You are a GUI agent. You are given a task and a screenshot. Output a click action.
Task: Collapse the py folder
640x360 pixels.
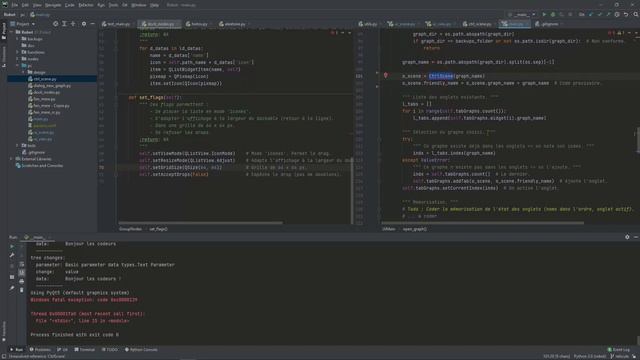click(x=18, y=65)
